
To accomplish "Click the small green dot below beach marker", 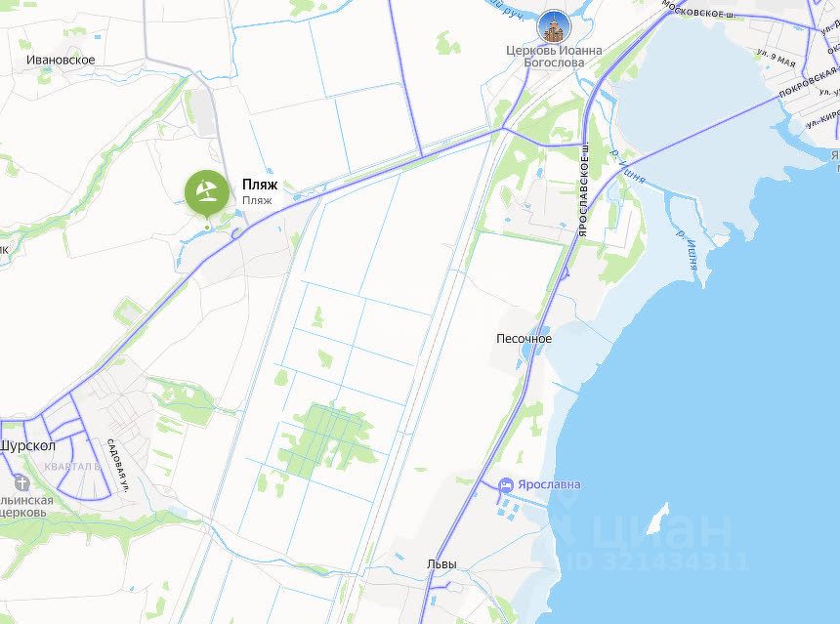I will [207, 228].
